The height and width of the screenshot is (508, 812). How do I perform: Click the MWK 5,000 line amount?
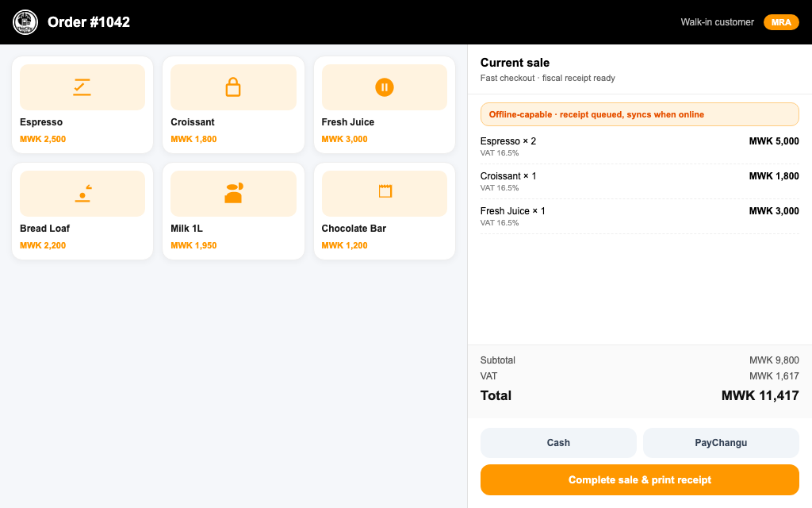point(774,141)
